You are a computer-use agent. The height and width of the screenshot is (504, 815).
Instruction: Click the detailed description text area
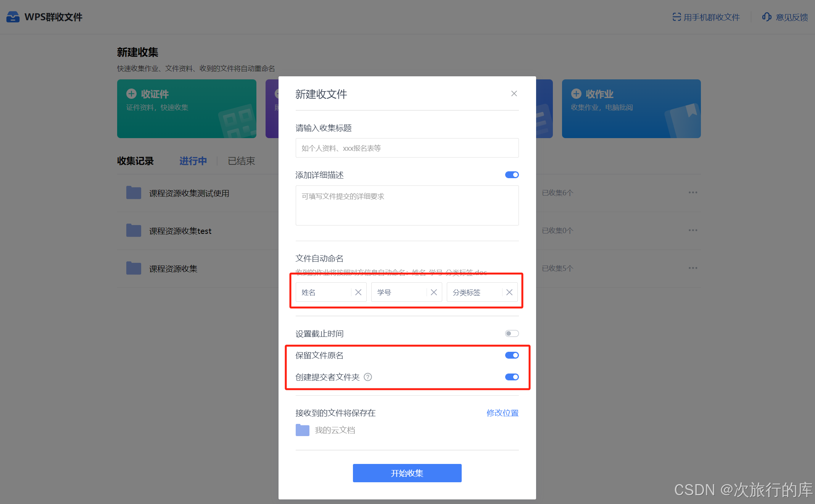click(x=407, y=205)
